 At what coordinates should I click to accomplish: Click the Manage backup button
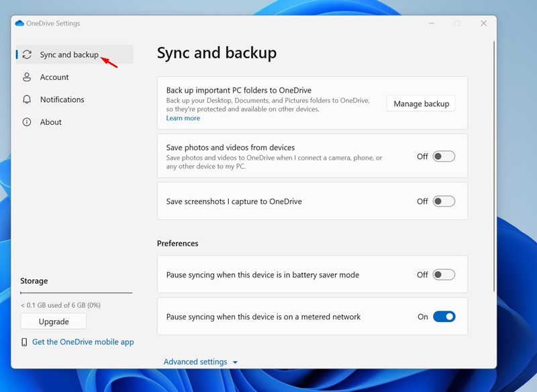421,104
